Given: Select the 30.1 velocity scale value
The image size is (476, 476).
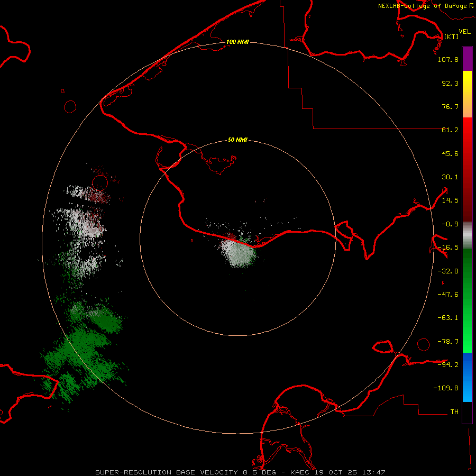Looking at the screenshot, I should point(450,177).
